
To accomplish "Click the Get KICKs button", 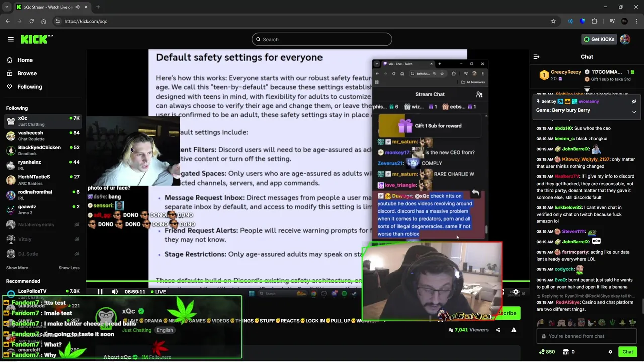I will 598,39.
